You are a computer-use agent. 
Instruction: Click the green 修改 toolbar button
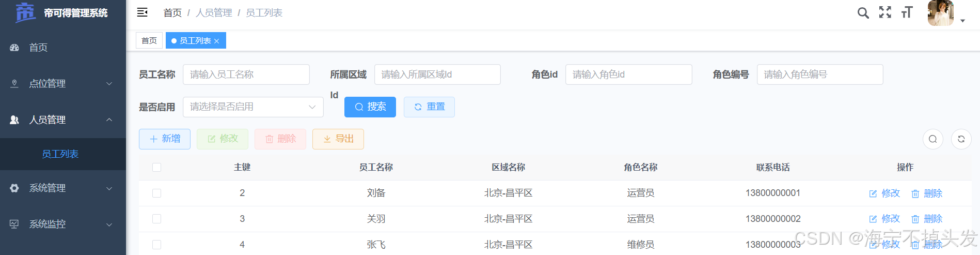pos(223,139)
